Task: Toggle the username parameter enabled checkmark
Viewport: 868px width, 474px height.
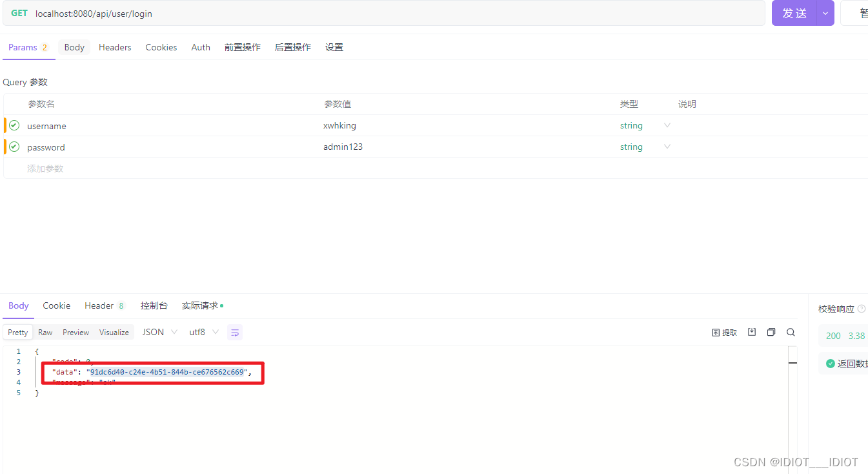Action: click(x=14, y=125)
